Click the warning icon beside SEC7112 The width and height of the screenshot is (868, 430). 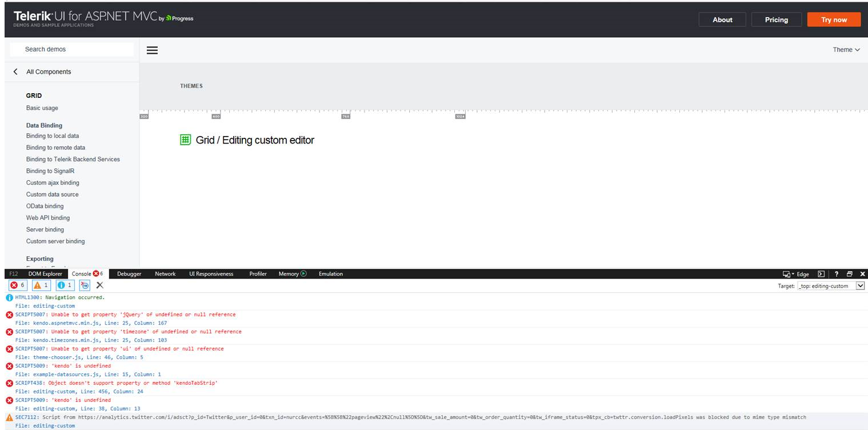[9, 417]
